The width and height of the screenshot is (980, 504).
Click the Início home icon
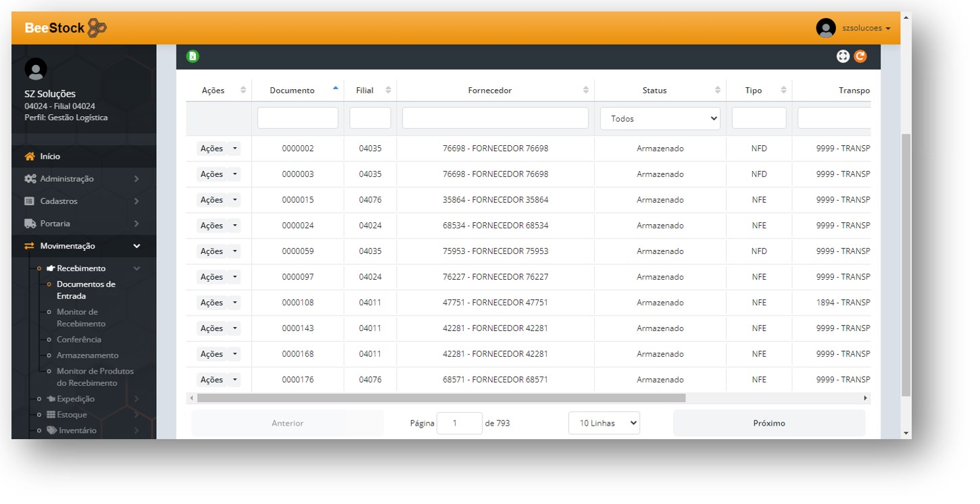[30, 156]
